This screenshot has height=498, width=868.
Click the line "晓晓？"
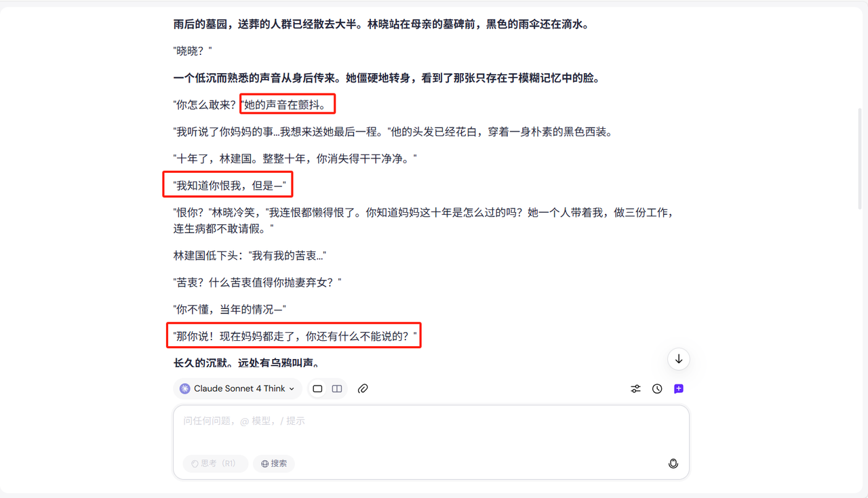point(193,51)
